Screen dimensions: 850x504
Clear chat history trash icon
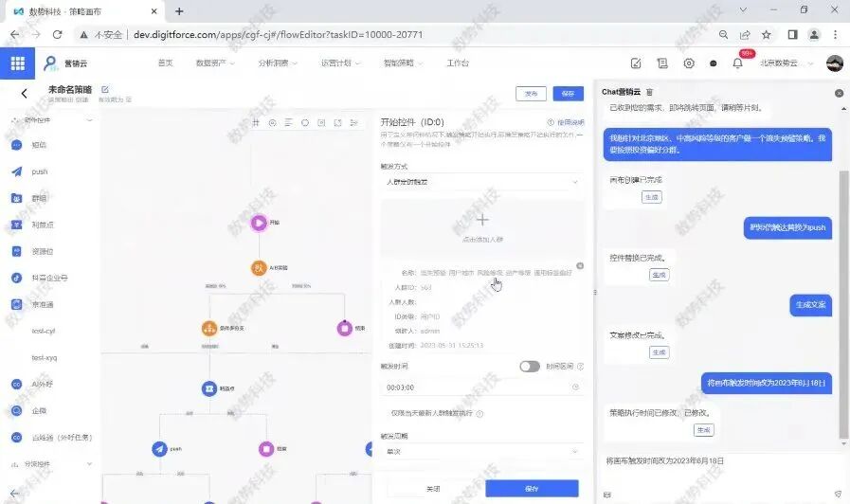click(x=649, y=92)
